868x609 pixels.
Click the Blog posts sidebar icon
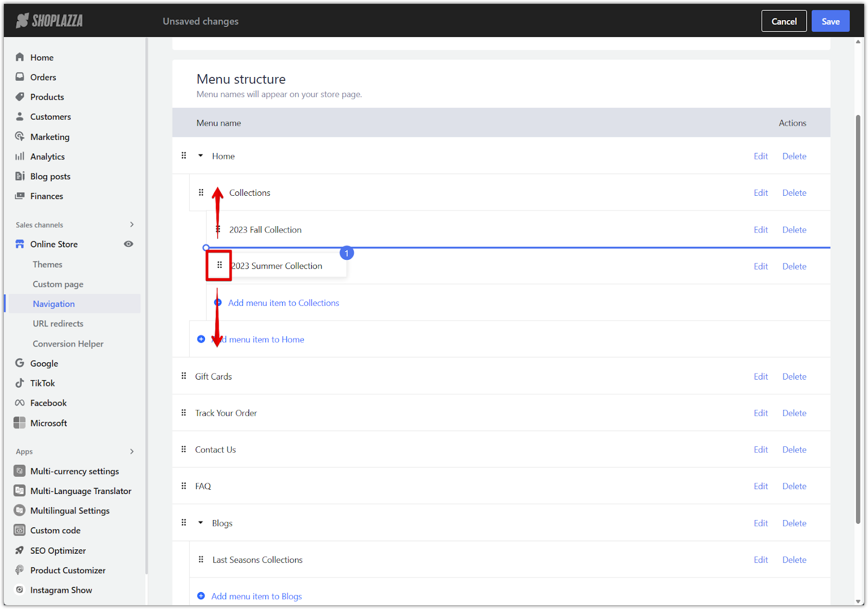click(x=20, y=176)
